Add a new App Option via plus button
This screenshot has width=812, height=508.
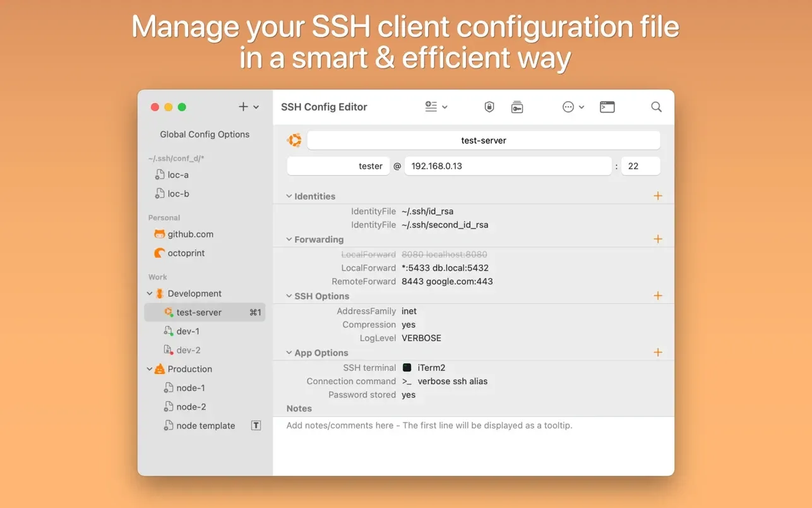pyautogui.click(x=658, y=353)
